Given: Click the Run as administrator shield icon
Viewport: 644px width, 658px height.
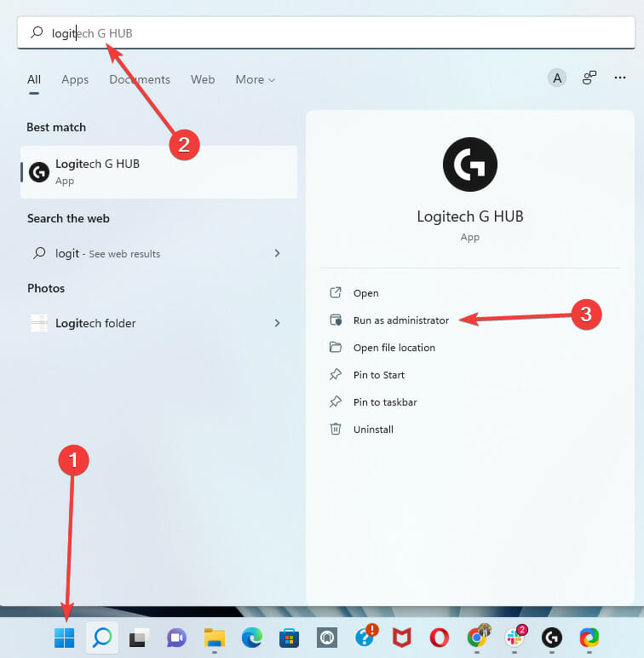Looking at the screenshot, I should pos(336,320).
